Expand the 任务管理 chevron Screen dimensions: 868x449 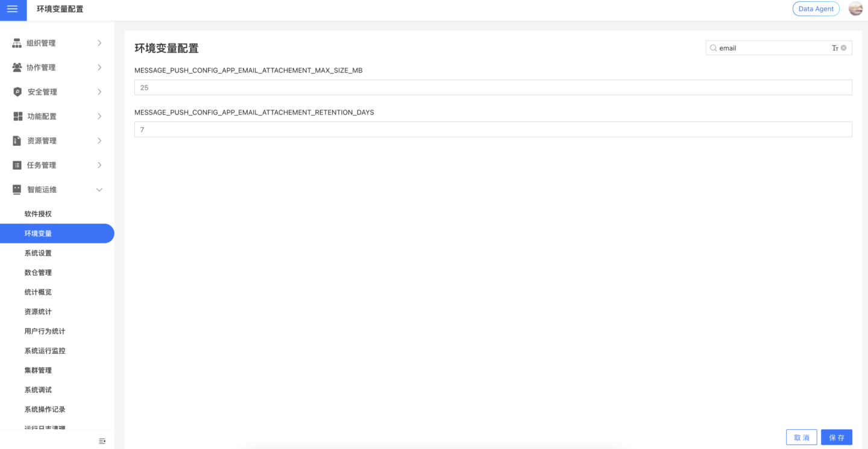[x=99, y=165]
